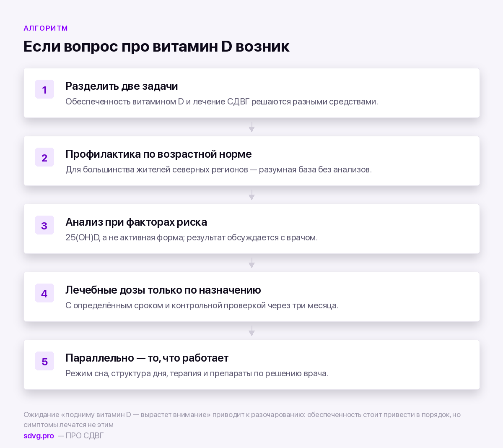Select title 'Параллельно — то, что работает'
The height and width of the screenshot is (448, 503).
(147, 358)
